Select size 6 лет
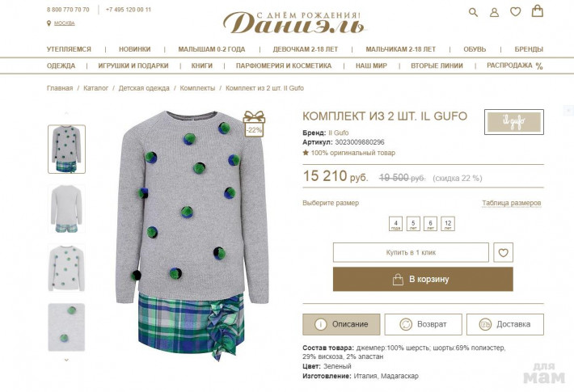 point(430,224)
